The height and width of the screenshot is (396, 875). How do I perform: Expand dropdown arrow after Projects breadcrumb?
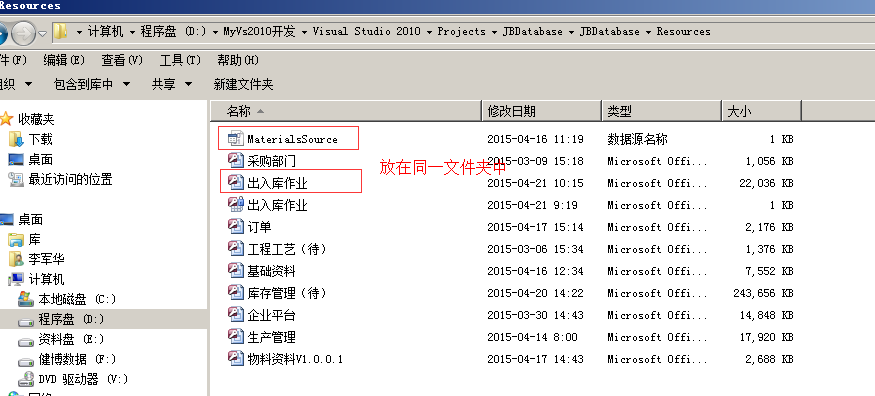coord(494,32)
